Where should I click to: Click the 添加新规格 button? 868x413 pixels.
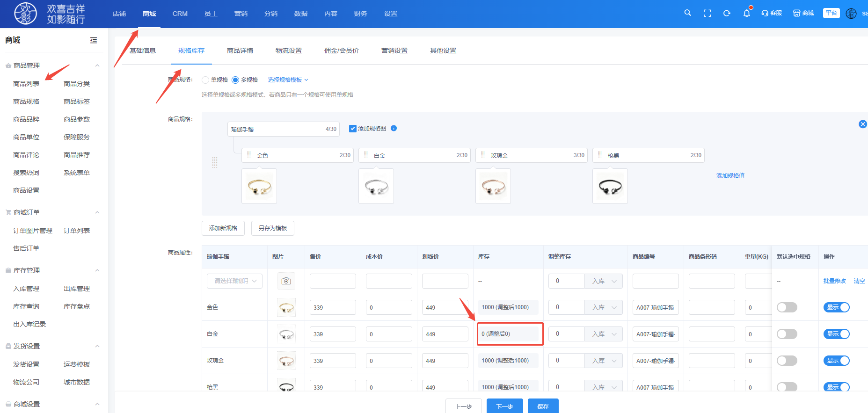(x=223, y=228)
